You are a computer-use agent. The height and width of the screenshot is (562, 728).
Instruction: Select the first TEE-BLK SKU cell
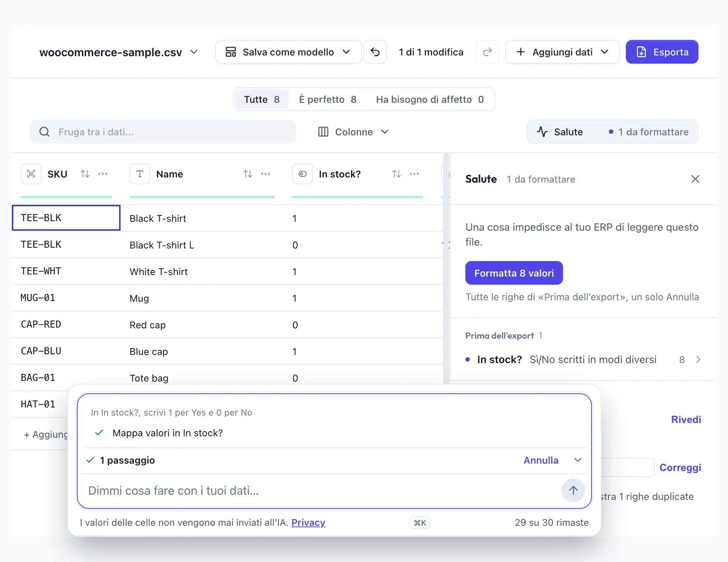tap(66, 218)
